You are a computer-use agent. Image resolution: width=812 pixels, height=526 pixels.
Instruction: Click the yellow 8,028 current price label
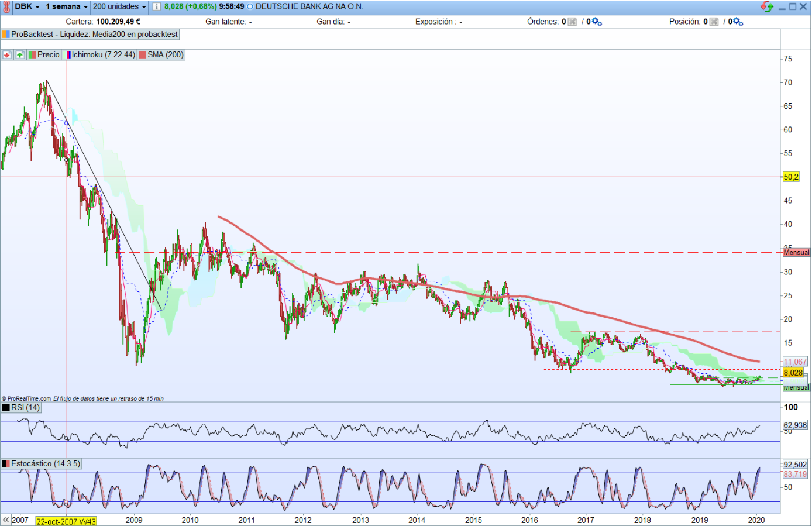click(793, 373)
